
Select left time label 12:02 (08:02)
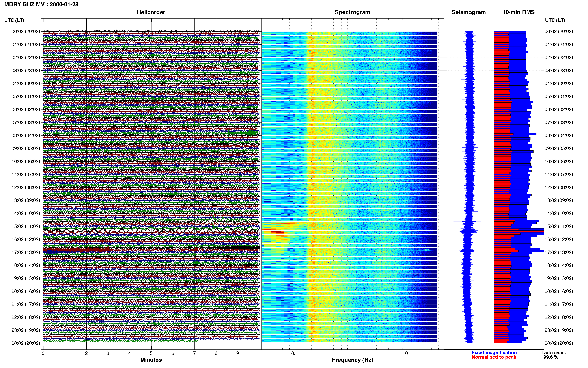(x=26, y=187)
